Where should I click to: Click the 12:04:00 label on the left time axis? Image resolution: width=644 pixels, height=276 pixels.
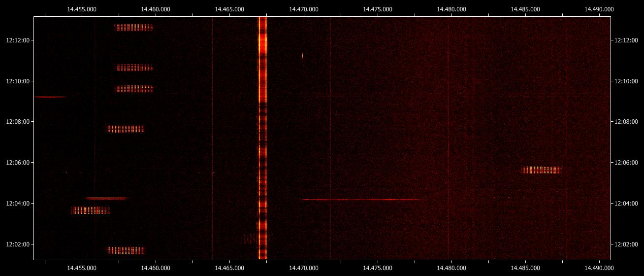coord(17,204)
